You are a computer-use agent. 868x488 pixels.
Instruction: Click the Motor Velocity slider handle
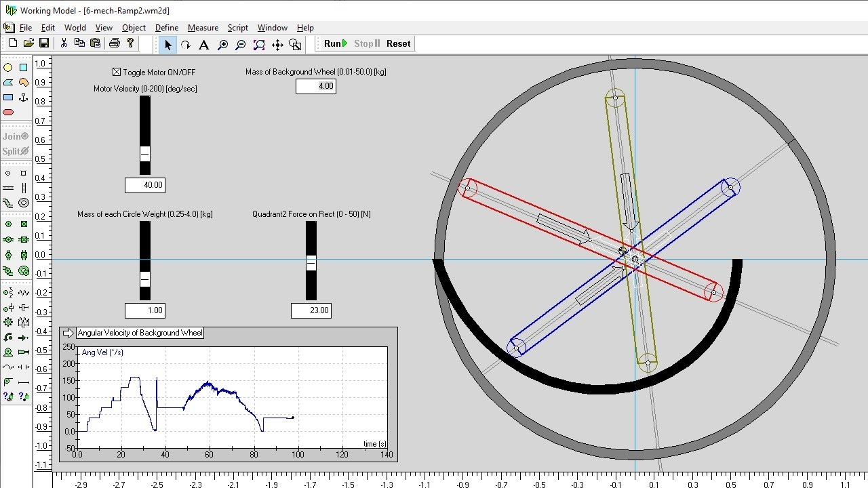pos(144,153)
